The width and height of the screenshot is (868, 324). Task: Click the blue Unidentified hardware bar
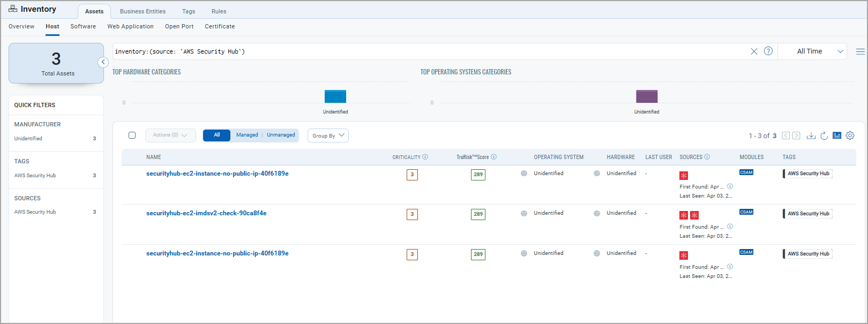pos(335,96)
